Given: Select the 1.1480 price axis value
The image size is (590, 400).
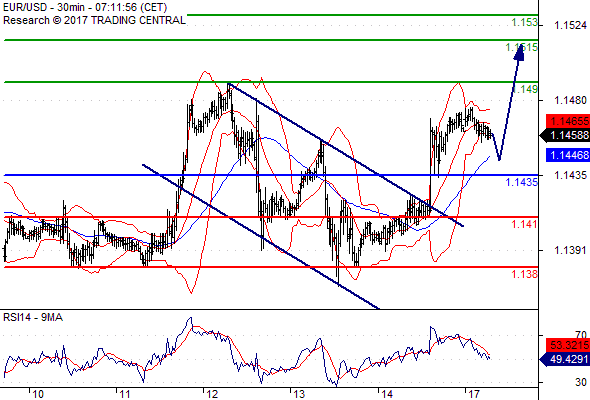Looking at the screenshot, I should point(570,100).
